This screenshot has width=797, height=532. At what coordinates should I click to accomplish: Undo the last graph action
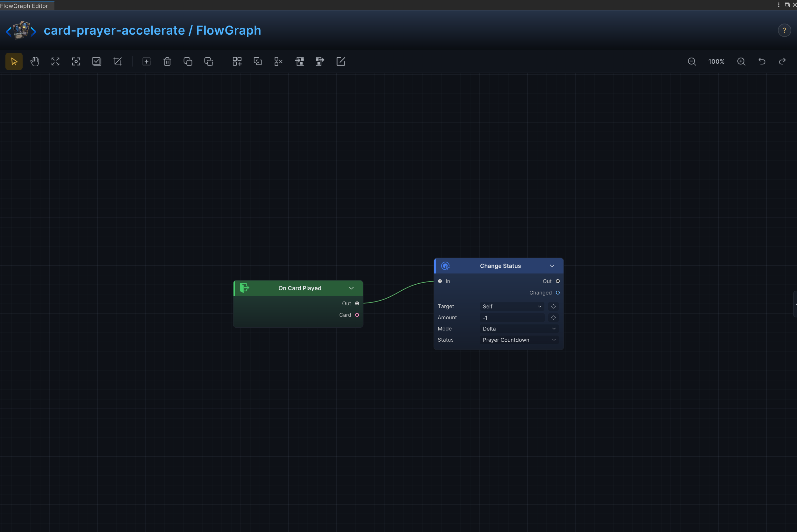[762, 61]
